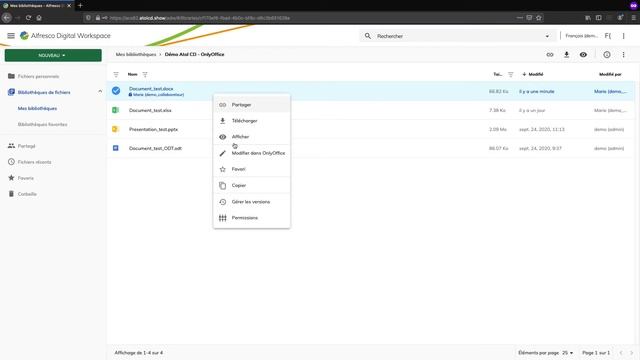
Task: Deselect the checked Document_test.docx row
Action: [x=116, y=91]
